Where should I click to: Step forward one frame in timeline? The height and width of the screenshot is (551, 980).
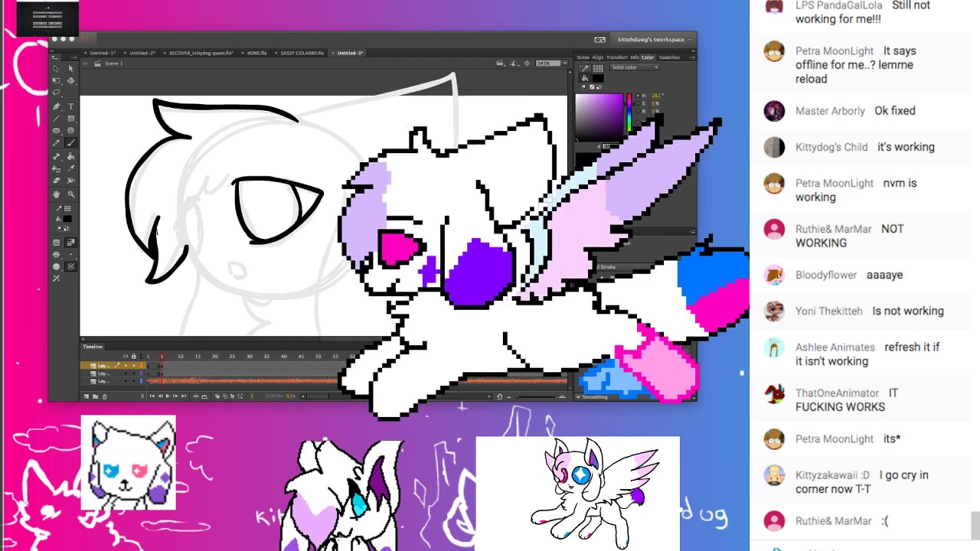tap(175, 396)
